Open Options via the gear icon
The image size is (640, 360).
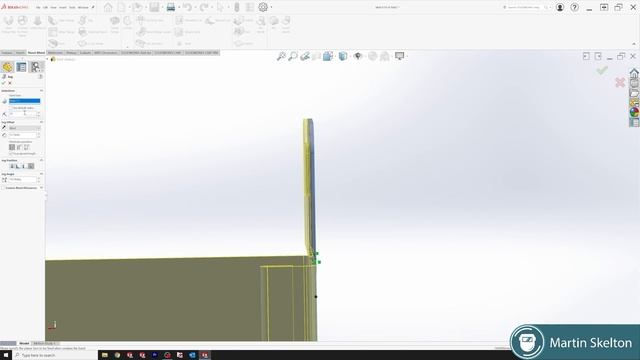point(263,7)
